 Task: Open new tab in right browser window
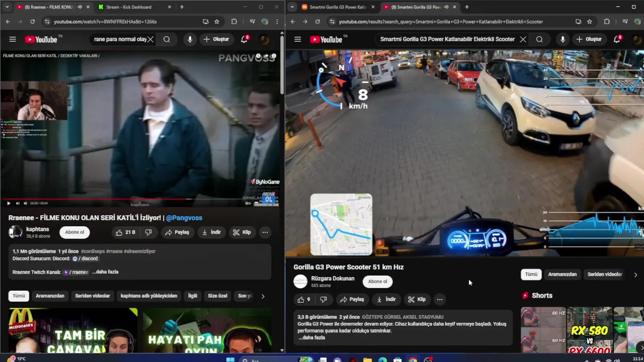tap(466, 7)
